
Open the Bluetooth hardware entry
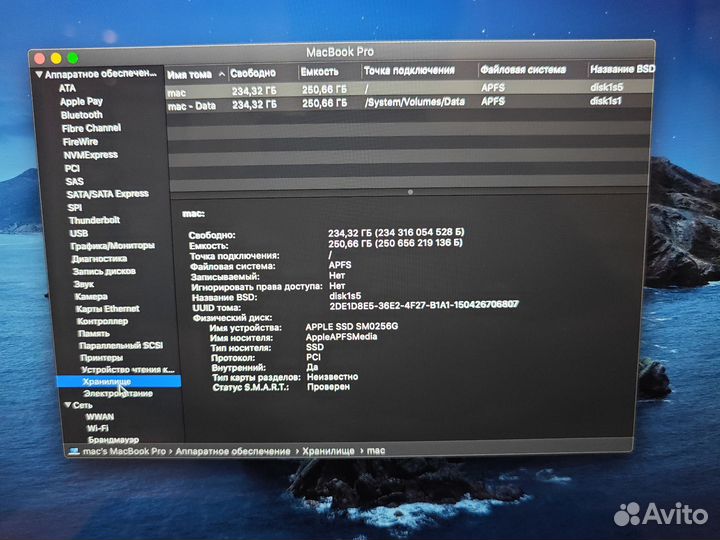tap(81, 115)
